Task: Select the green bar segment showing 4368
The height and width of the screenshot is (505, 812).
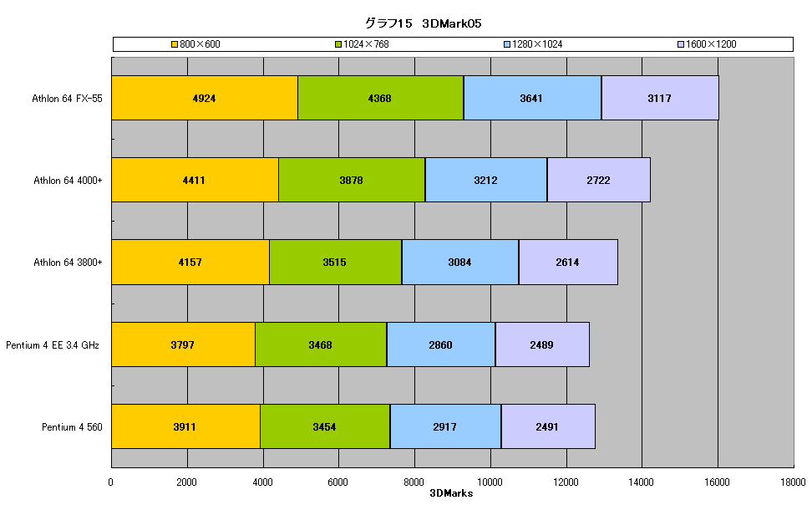Action: (381, 98)
